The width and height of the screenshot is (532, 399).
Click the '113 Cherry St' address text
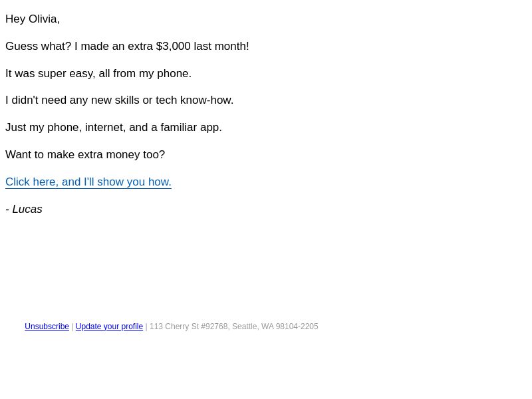pos(174,327)
